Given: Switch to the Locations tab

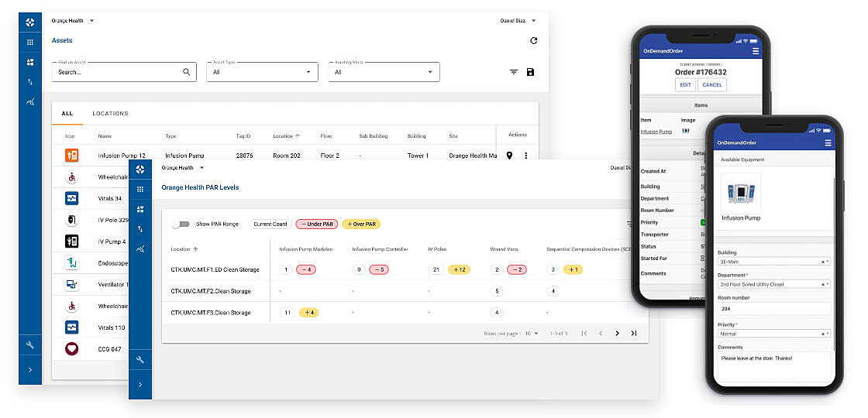Looking at the screenshot, I should tap(110, 114).
